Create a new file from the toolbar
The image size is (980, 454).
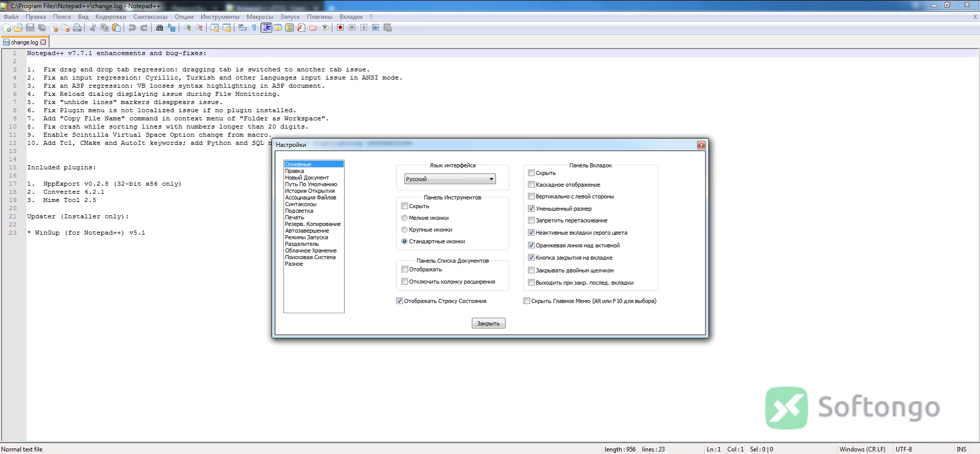click(7, 28)
